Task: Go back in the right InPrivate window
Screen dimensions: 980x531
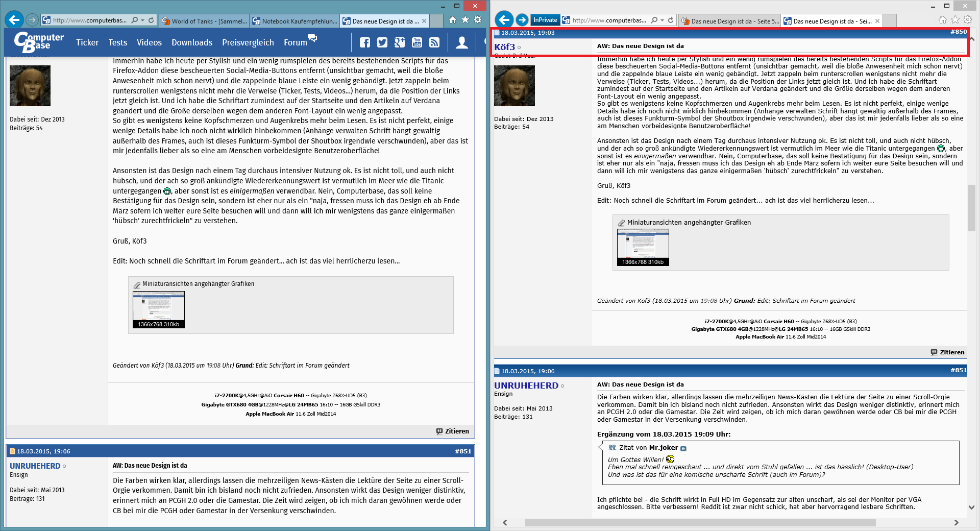Action: click(504, 20)
